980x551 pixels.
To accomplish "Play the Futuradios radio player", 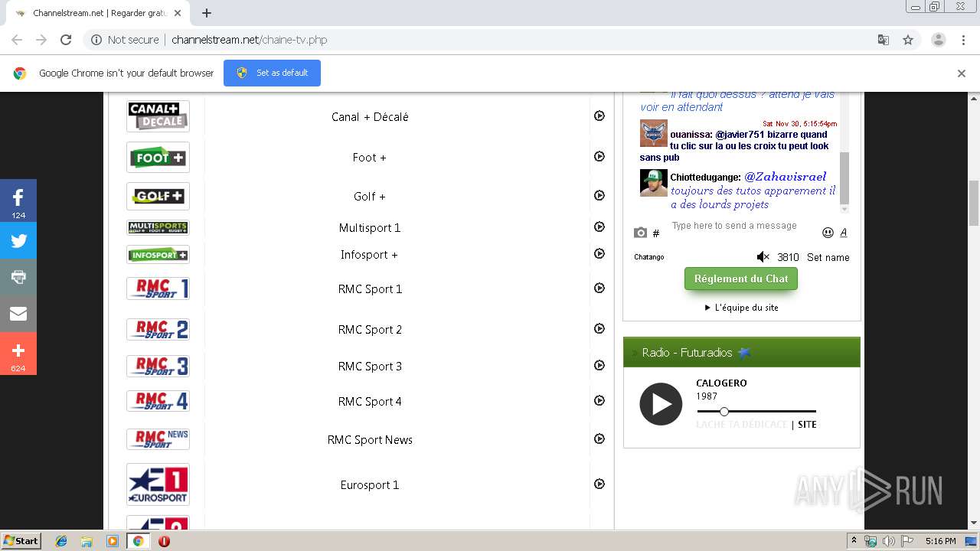I will [x=661, y=404].
